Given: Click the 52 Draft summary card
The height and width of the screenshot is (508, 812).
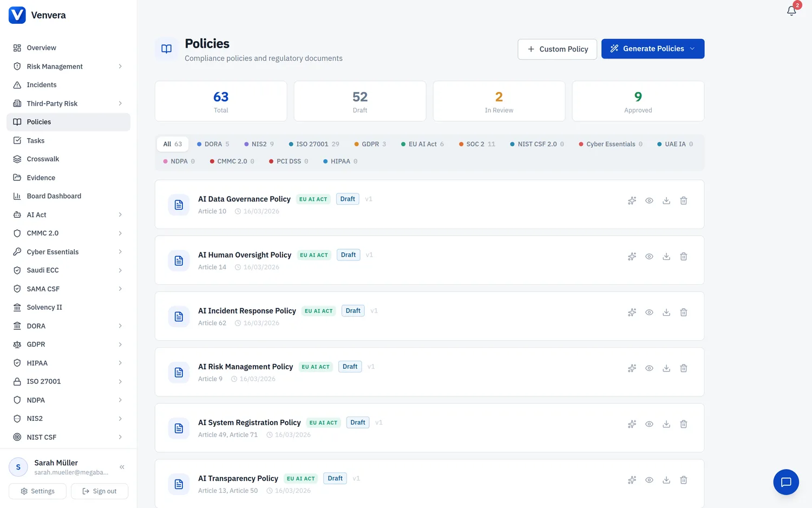Looking at the screenshot, I should [360, 101].
